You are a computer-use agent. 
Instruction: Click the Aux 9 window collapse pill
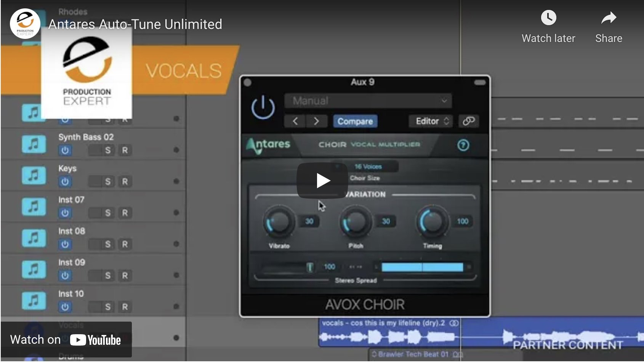(480, 82)
